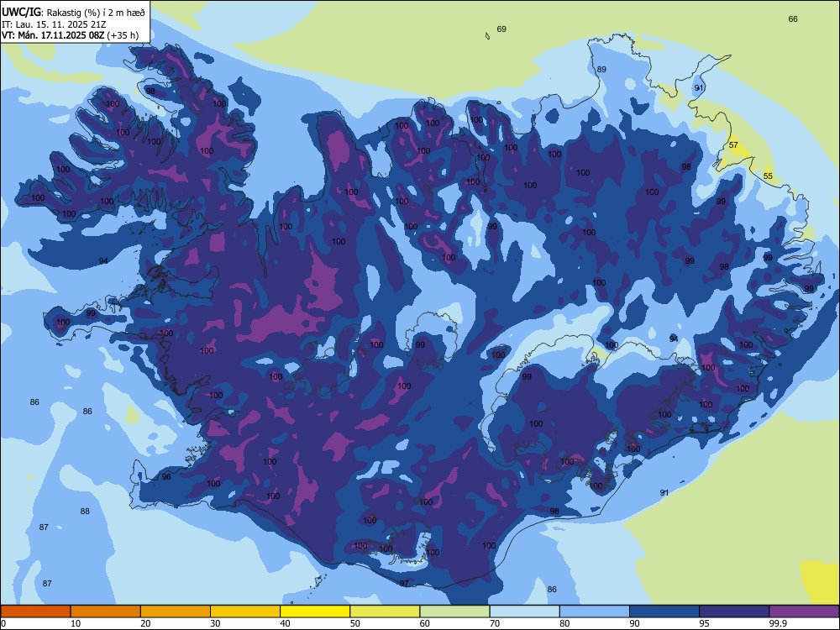Screen dimensions: 840x630
Task: Select the 0–10 dark orange legend swatch
Action: tap(35, 612)
